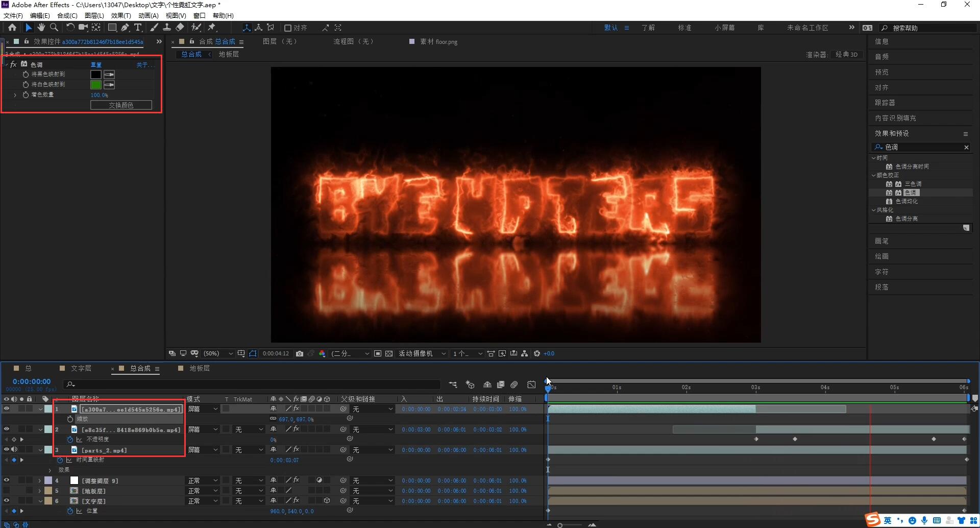Go to the Home screen icon

pyautogui.click(x=12, y=28)
